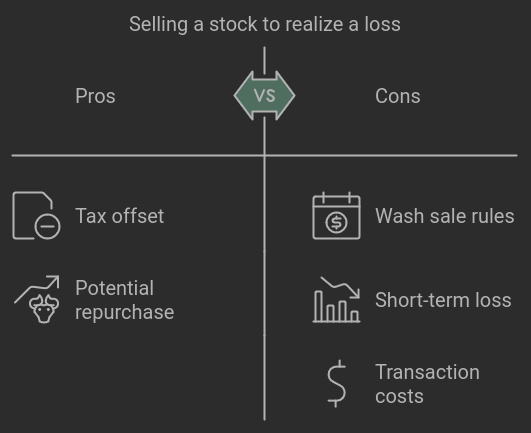Click the calendar dollar Wash sale icon
The height and width of the screenshot is (433, 531).
tap(336, 216)
